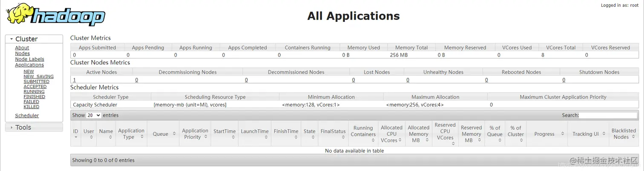The height and width of the screenshot is (171, 644).
Task: Collapse the Cluster sidebar section
Action: pos(34,39)
